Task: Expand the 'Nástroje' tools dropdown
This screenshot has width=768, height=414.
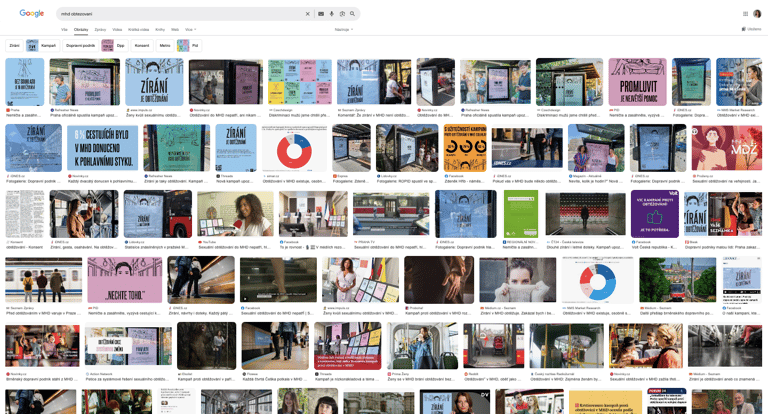Action: click(x=344, y=29)
